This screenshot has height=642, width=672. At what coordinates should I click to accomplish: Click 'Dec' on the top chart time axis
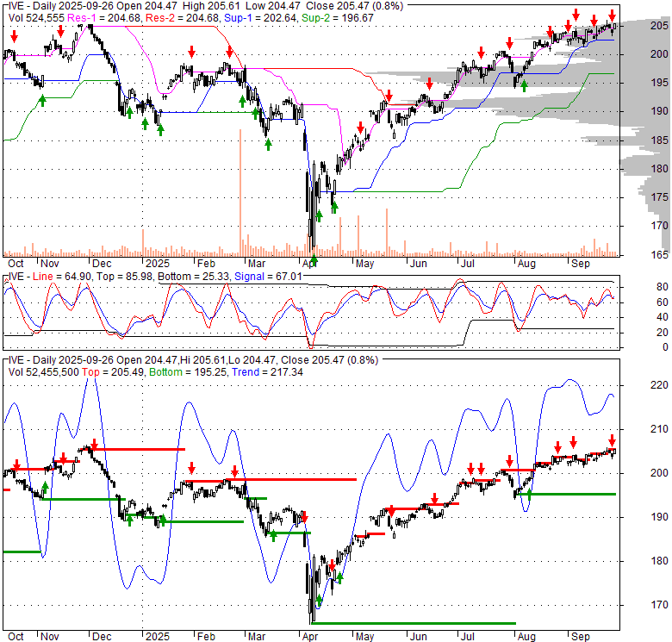coord(102,264)
